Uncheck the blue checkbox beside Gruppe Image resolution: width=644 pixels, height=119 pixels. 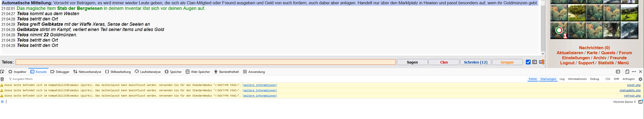tap(528, 62)
